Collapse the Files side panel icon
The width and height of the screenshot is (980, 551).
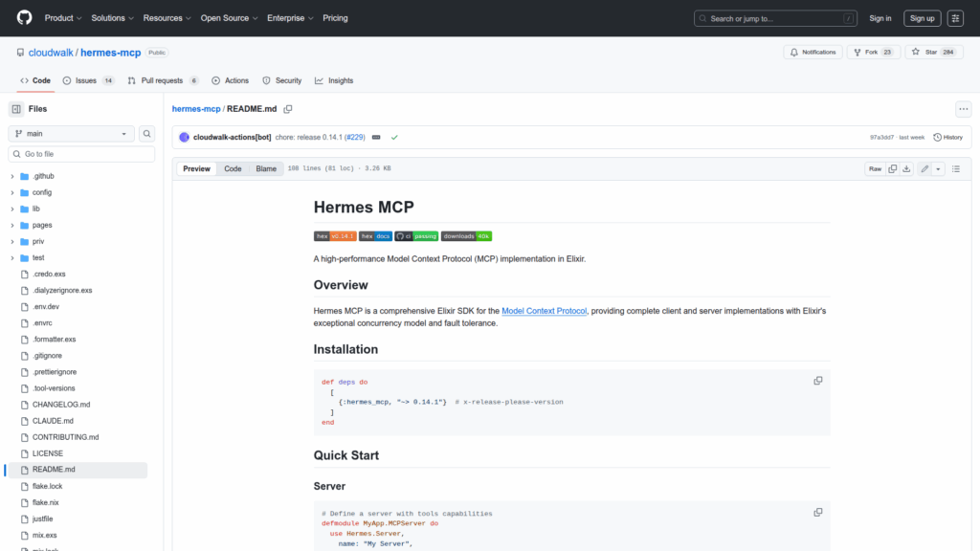(x=16, y=109)
